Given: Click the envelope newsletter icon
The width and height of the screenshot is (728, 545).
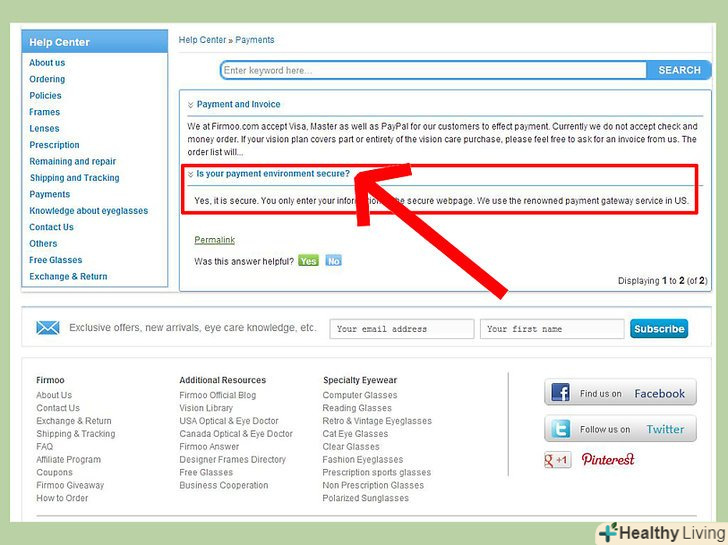Looking at the screenshot, I should click(48, 328).
